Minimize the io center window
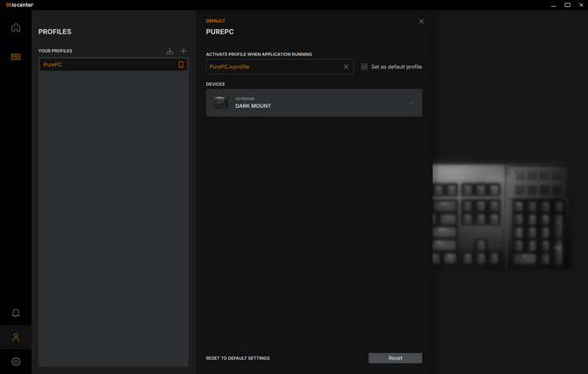The height and width of the screenshot is (374, 588). click(x=554, y=5)
